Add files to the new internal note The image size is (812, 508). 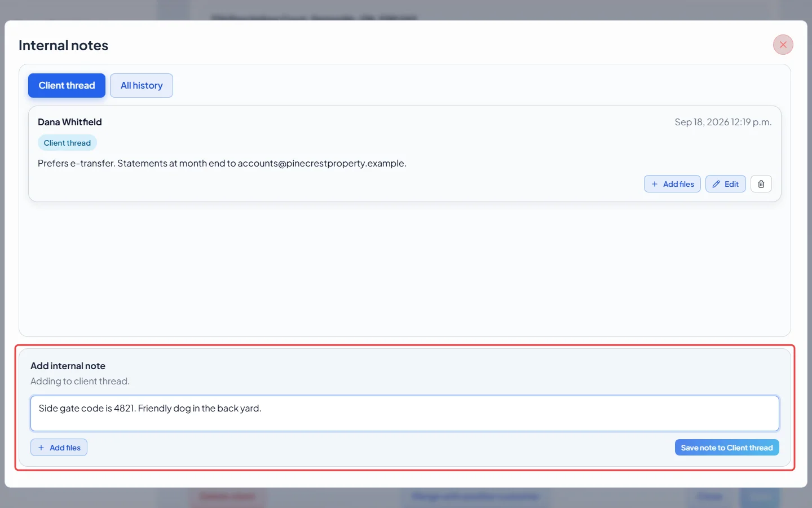click(x=59, y=448)
